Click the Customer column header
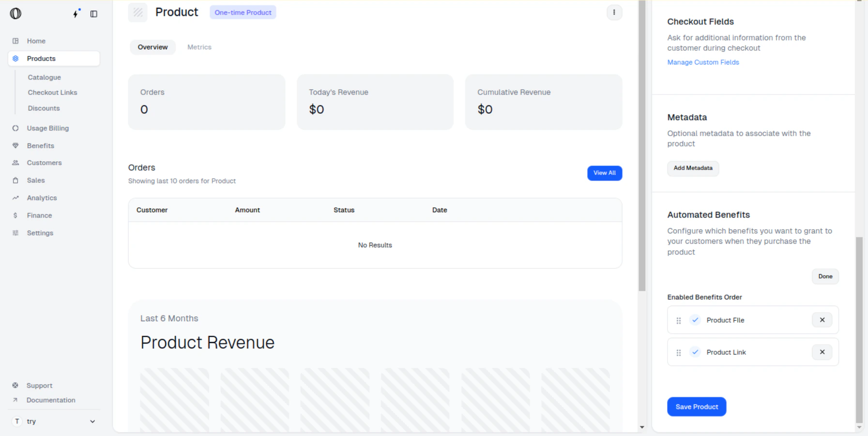 point(152,210)
